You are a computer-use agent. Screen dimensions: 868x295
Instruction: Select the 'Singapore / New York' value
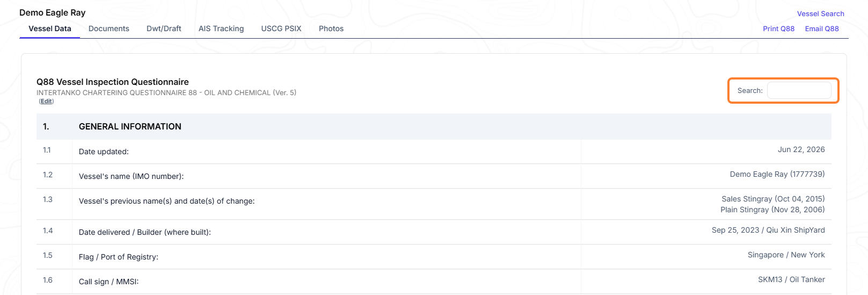pos(786,255)
